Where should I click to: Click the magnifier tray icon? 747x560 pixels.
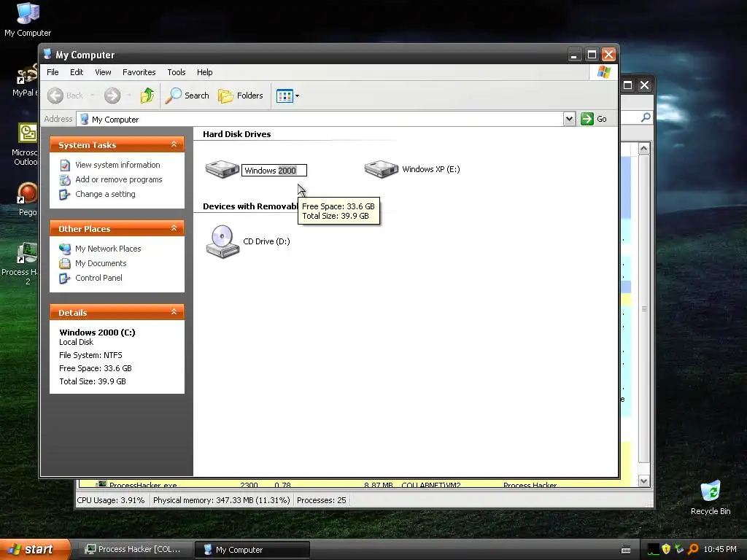(693, 549)
